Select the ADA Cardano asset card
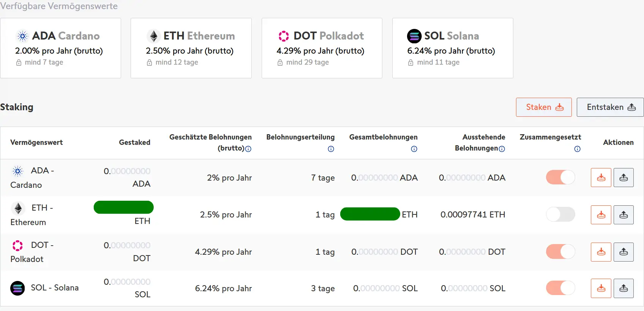The width and height of the screenshot is (644, 311). tap(60, 48)
